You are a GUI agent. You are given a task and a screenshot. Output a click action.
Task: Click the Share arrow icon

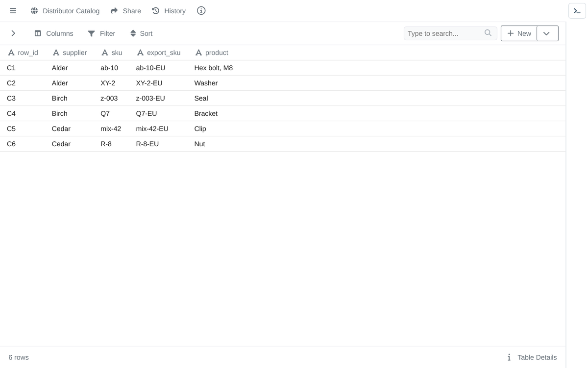pos(114,11)
